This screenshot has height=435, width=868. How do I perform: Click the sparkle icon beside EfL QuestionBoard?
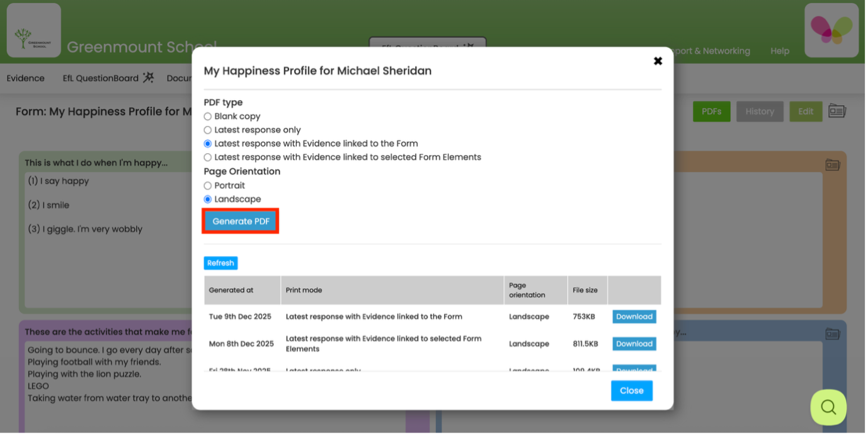point(147,78)
